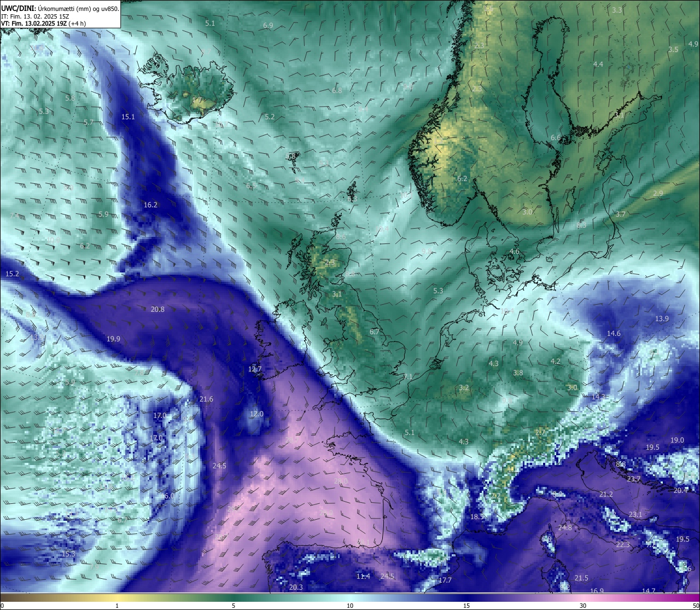Click the 11.4 value over northern Spain

click(x=363, y=576)
